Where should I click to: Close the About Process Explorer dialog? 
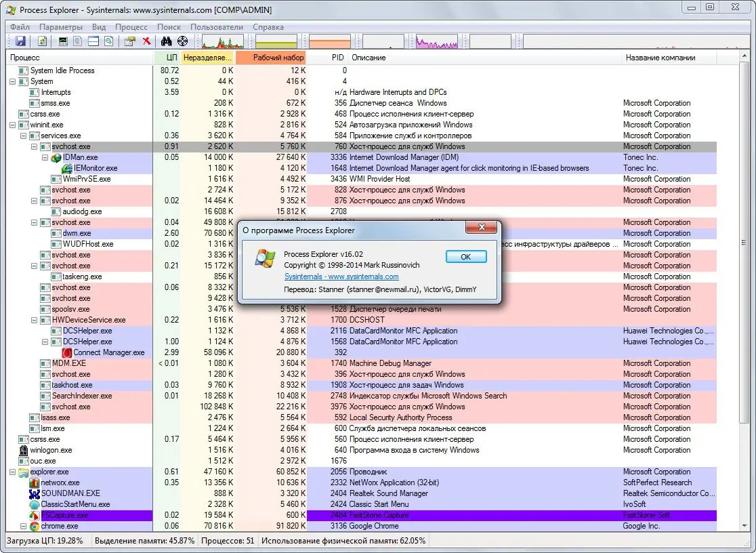pos(481,227)
